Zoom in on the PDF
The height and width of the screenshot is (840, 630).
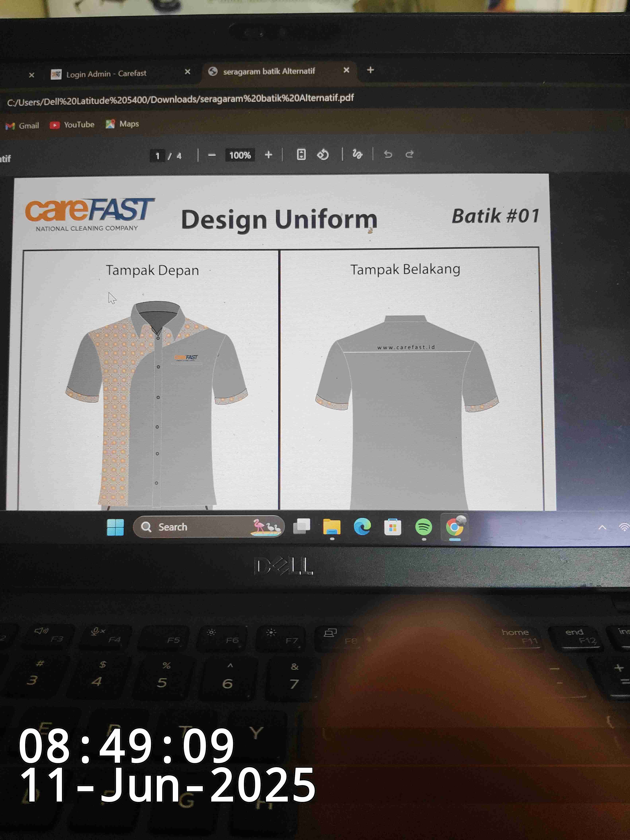(x=269, y=155)
